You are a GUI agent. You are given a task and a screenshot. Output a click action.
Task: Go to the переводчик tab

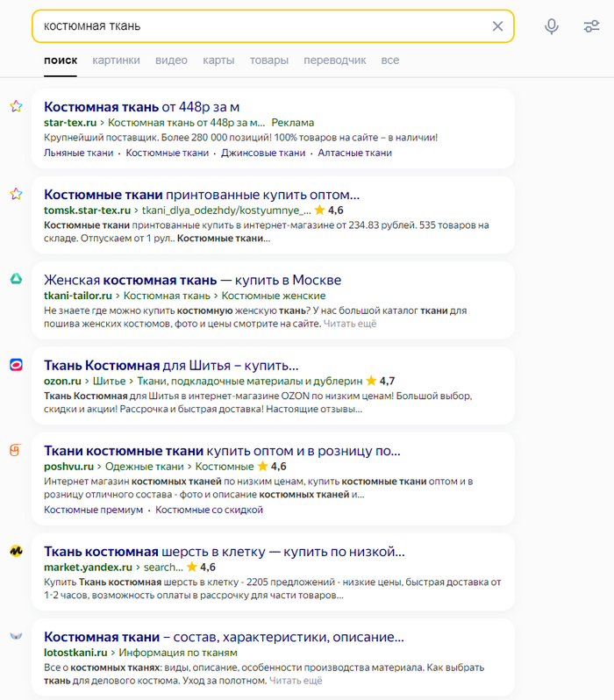pyautogui.click(x=335, y=61)
